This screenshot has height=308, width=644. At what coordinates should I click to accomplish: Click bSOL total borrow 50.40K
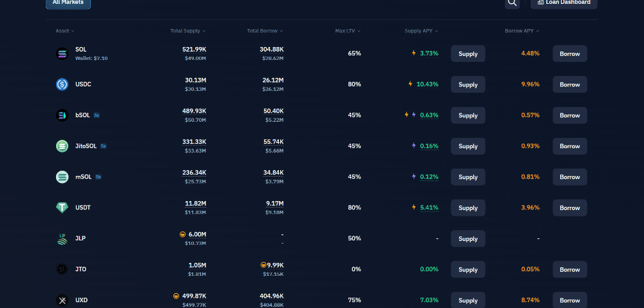click(x=274, y=111)
